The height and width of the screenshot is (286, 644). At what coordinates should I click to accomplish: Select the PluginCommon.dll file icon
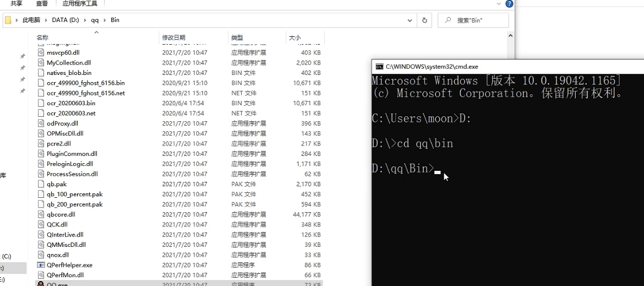[40, 154]
